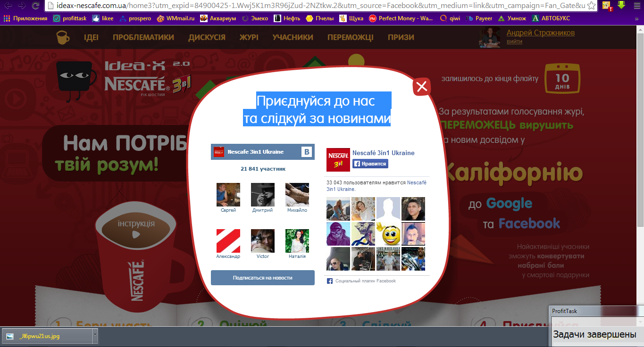The width and height of the screenshot is (644, 347).
Task: Open the prospero bookmark
Action: click(x=135, y=18)
